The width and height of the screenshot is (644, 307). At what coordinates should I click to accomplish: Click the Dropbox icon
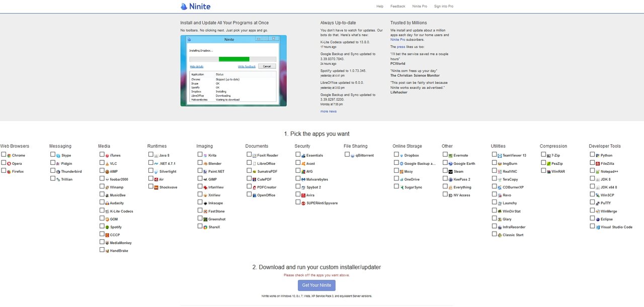point(401,156)
